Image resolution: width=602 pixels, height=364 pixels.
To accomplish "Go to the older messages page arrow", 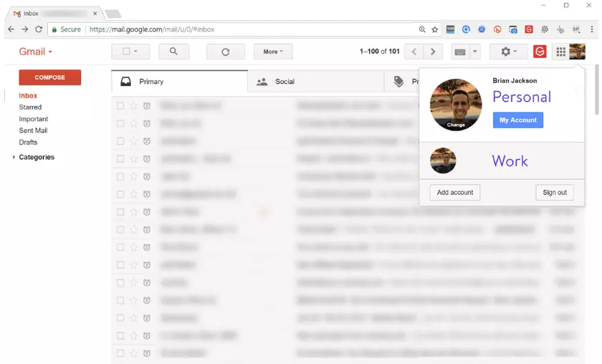I will coord(433,52).
